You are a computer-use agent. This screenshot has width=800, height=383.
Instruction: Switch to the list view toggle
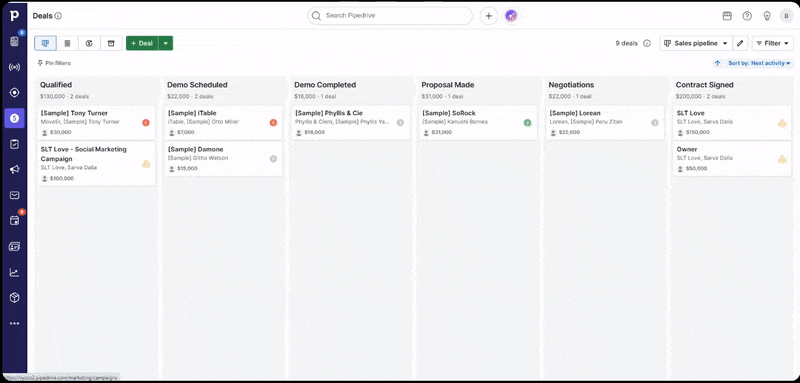[x=67, y=43]
